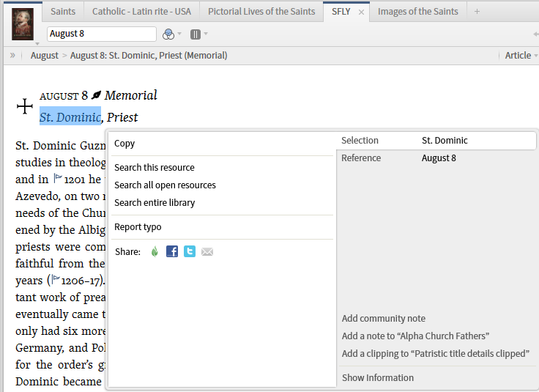
Task: Open the book cover dropdown arrow
Action: click(37, 42)
